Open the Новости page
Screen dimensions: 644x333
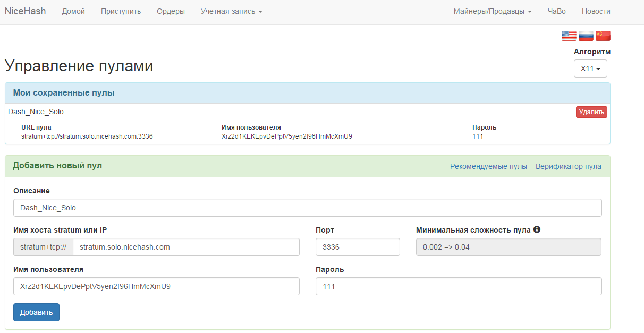(596, 11)
